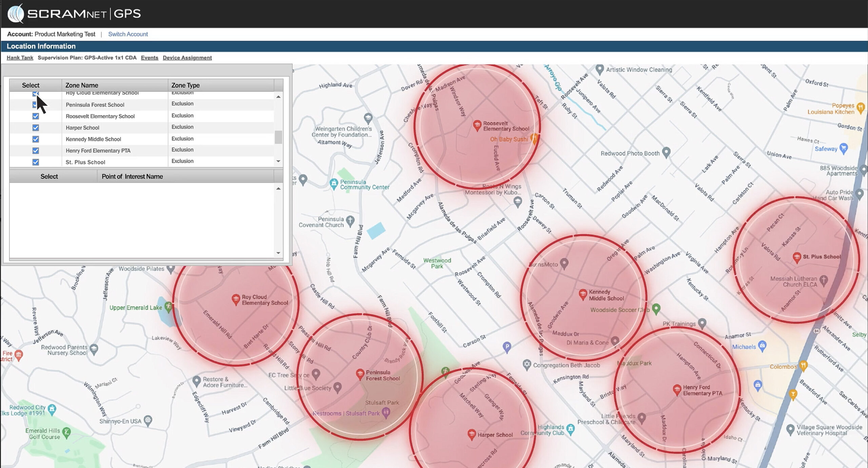Click the Harper School map pin
Viewport: 868px width, 468px height.
472,434
